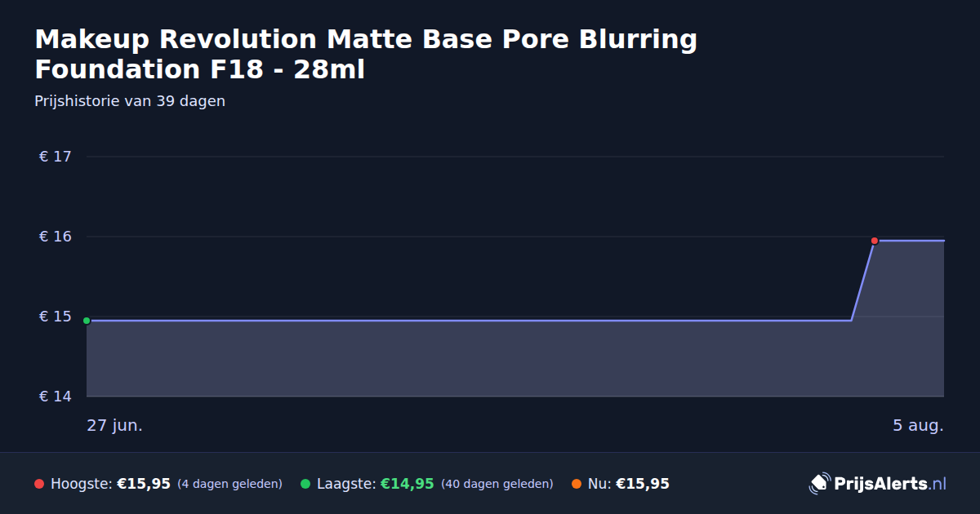980x514 pixels.
Task: Click the product title Makeup Revolution Matte Base
Action: (366, 54)
